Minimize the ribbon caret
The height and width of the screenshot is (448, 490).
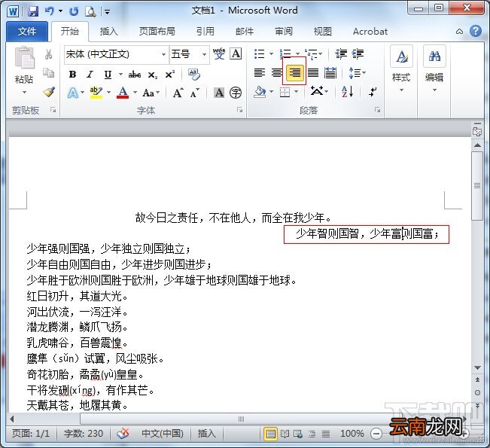[x=459, y=32]
